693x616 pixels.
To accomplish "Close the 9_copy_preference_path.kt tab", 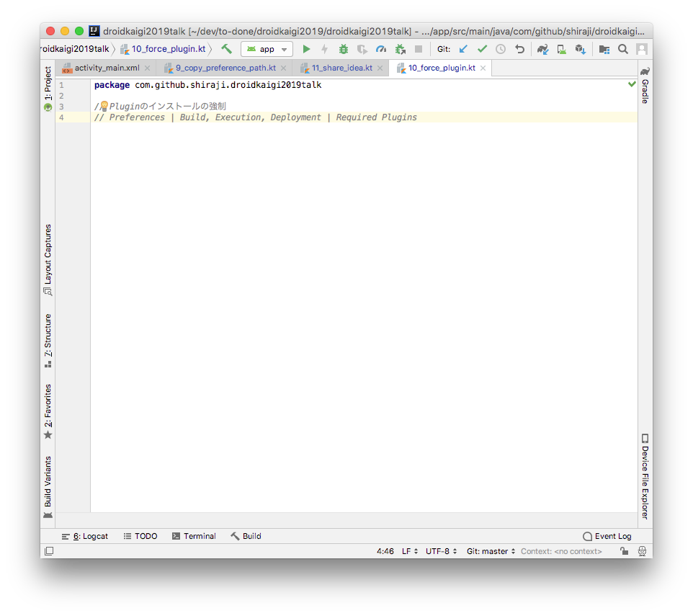I will pyautogui.click(x=283, y=68).
